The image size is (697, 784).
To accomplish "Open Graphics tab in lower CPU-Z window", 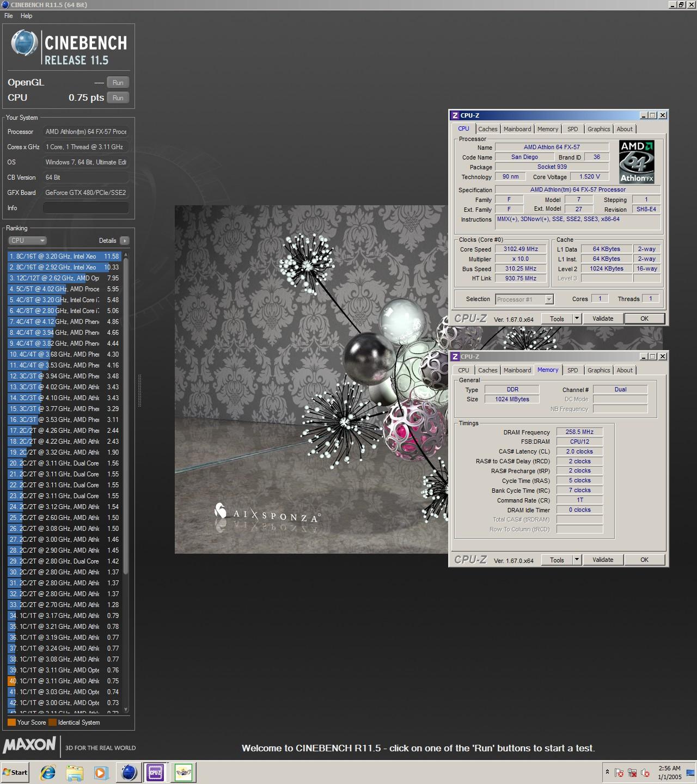I will click(598, 370).
